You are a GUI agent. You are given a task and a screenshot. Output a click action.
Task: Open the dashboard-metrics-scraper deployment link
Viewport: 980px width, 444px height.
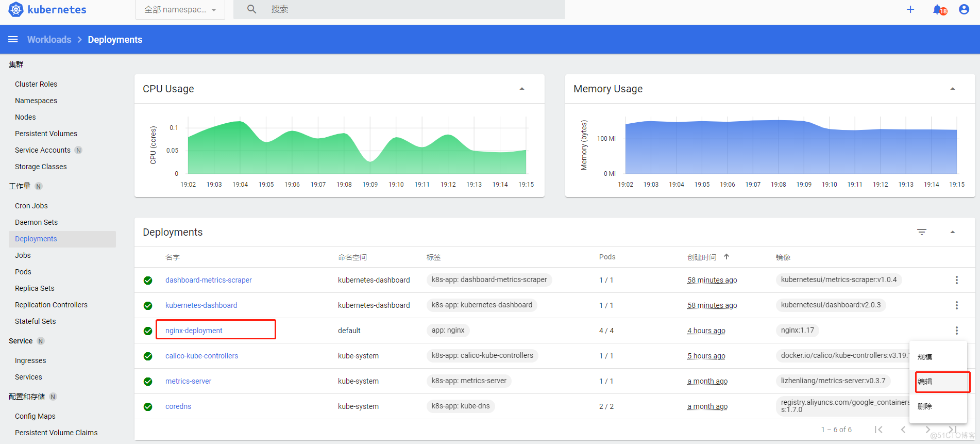tap(209, 280)
